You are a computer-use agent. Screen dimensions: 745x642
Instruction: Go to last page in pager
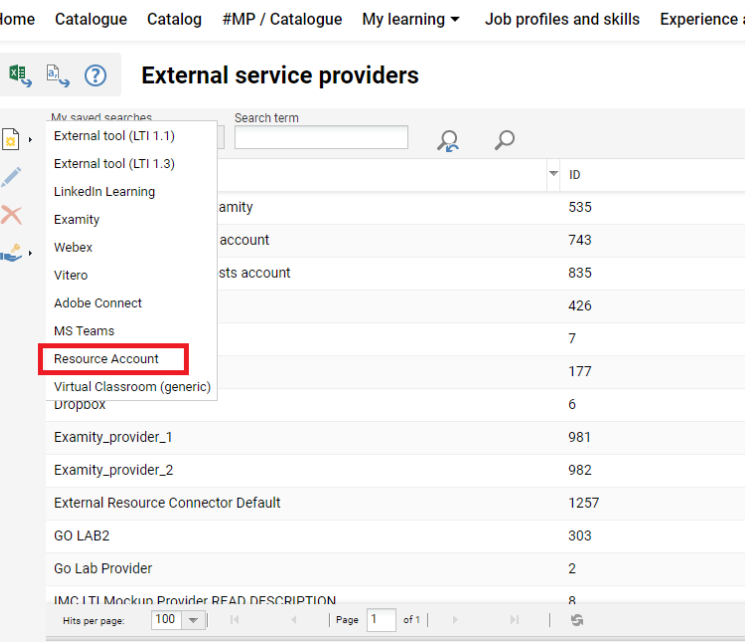click(x=514, y=620)
